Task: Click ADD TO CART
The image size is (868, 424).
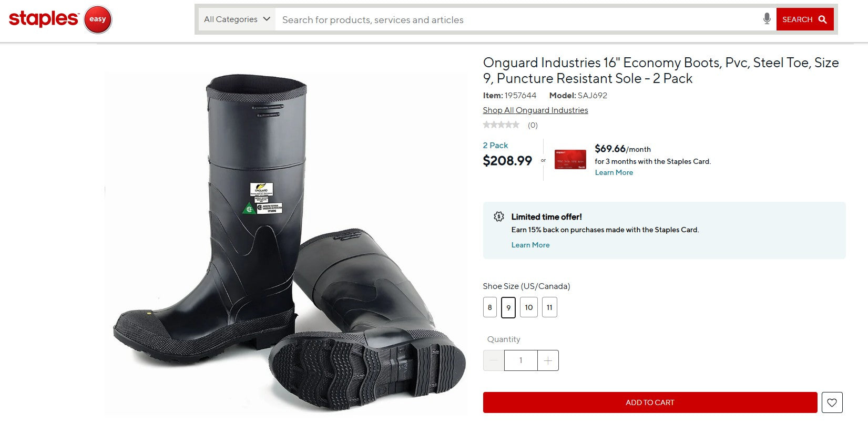Action: pyautogui.click(x=650, y=402)
